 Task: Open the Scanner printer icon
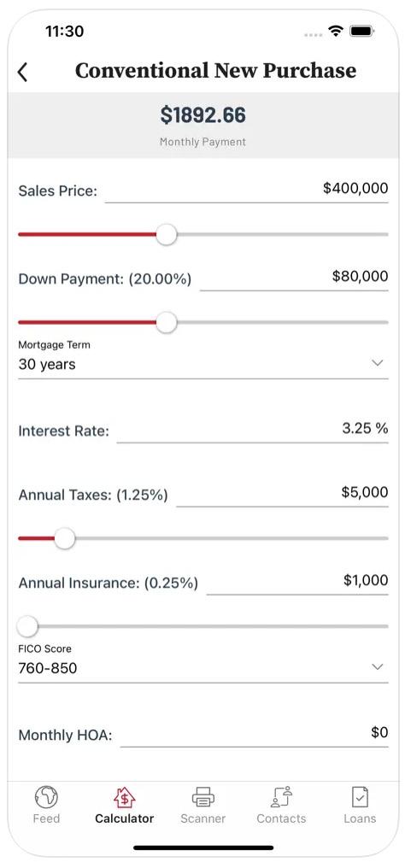tap(203, 797)
